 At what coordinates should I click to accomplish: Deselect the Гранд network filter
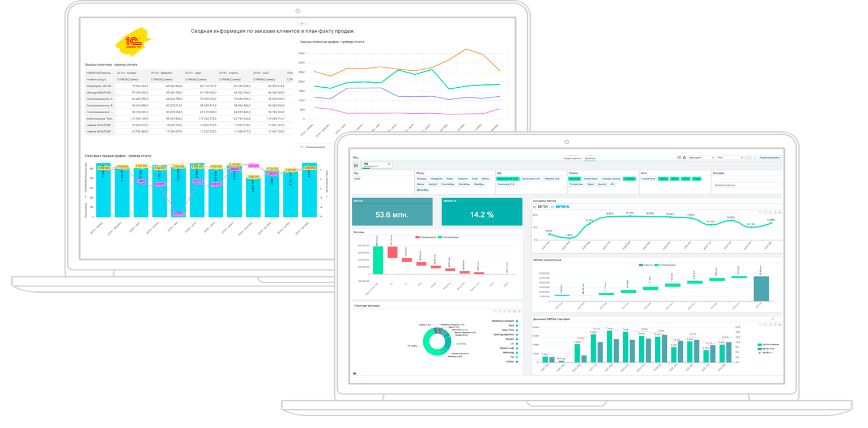(663, 179)
